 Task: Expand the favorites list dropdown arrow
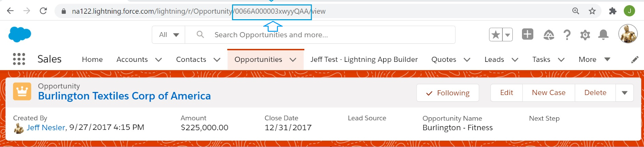508,35
